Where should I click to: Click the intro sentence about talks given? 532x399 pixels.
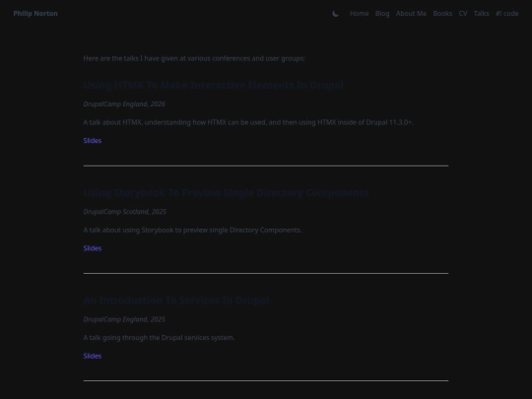coord(194,58)
